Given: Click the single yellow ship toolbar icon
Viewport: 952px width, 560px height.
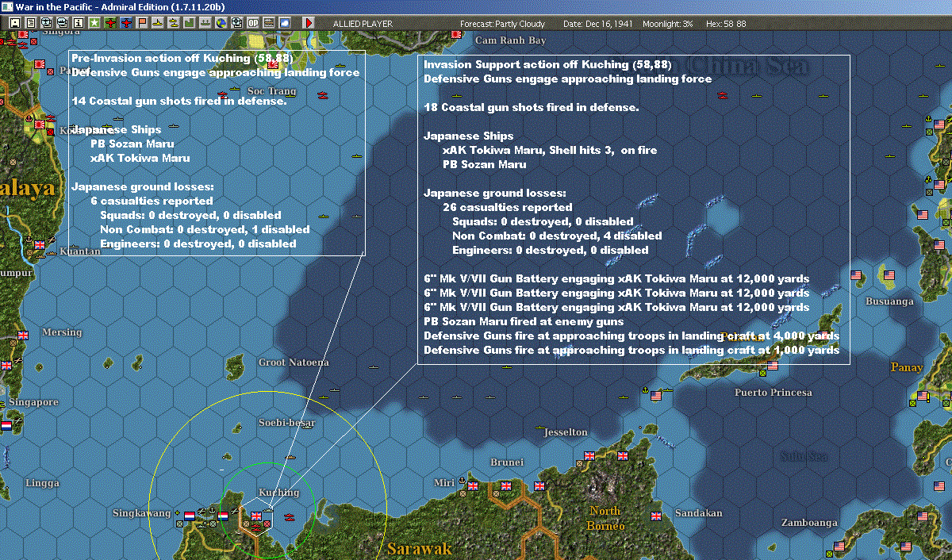Looking at the screenshot, I should tap(158, 24).
